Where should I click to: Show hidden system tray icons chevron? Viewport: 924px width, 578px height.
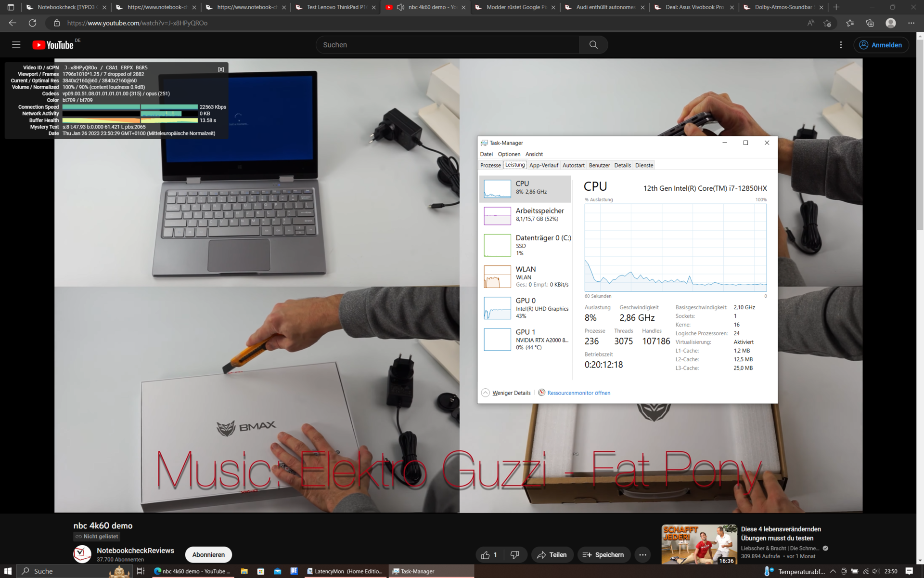(x=833, y=571)
